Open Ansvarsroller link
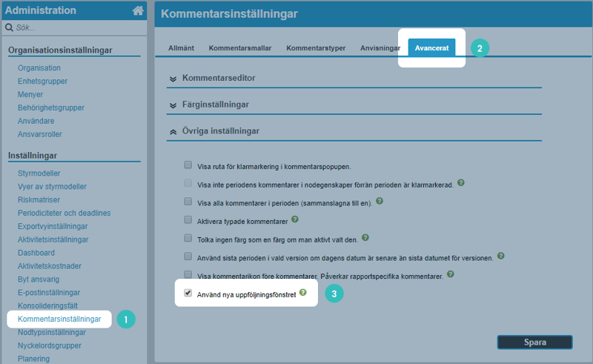This screenshot has height=364, width=593. tap(40, 134)
